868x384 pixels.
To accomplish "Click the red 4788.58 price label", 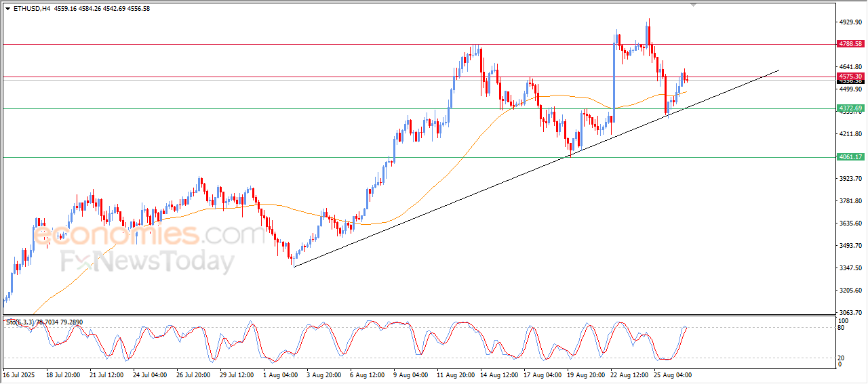I will click(x=850, y=43).
